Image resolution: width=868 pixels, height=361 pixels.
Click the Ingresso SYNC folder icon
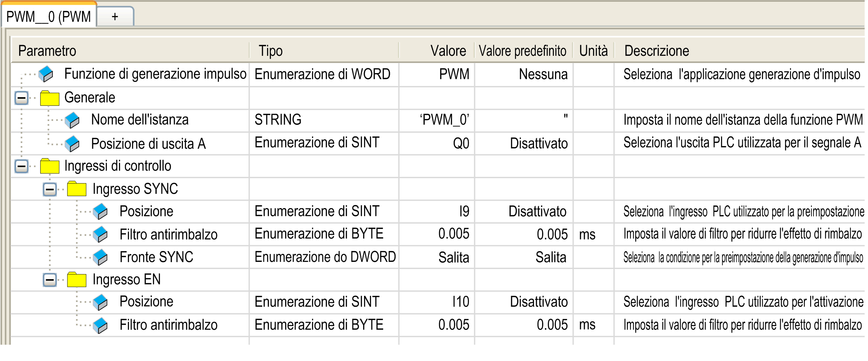coord(77,189)
